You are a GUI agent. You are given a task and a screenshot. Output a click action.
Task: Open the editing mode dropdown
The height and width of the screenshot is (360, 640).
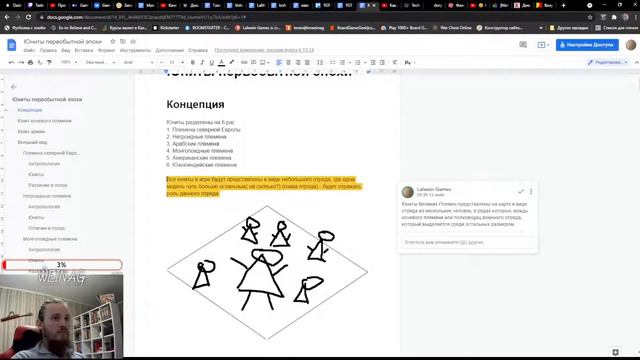[x=607, y=62]
